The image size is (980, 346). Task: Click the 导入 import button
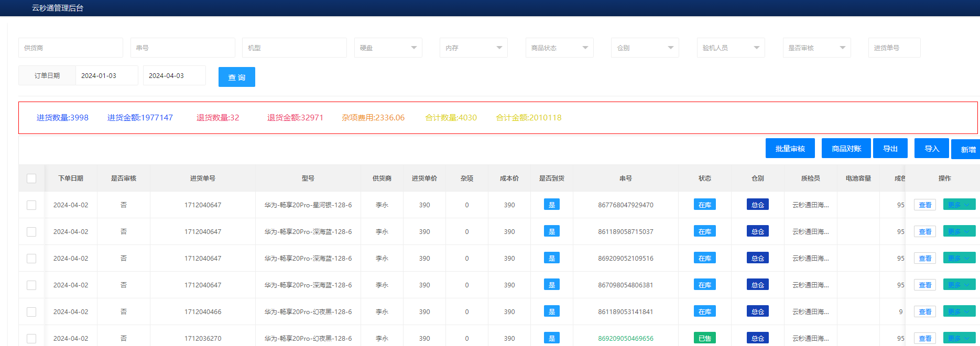point(932,149)
